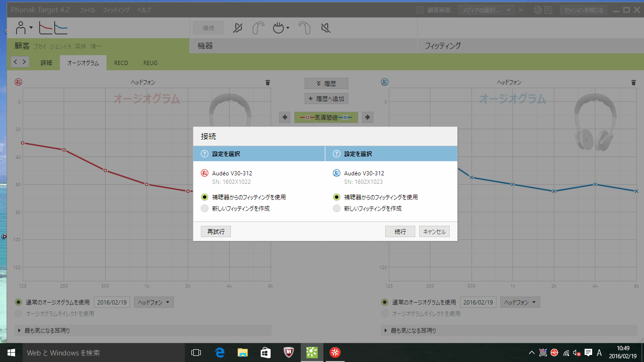The image size is (644, 362).
Task: Select オージオグラムダイレクトを使用 on left side
Action: (x=385, y=313)
